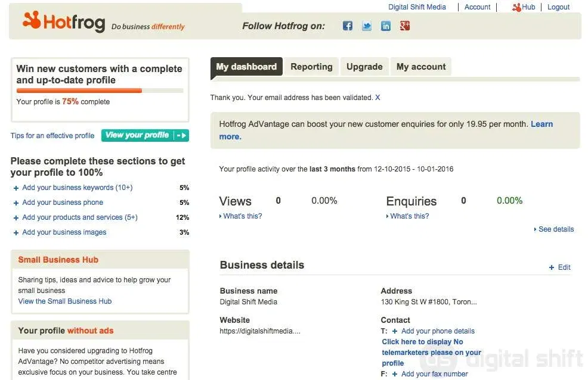Dismiss the email validation message
Image resolution: width=588 pixels, height=380 pixels.
[x=377, y=97]
